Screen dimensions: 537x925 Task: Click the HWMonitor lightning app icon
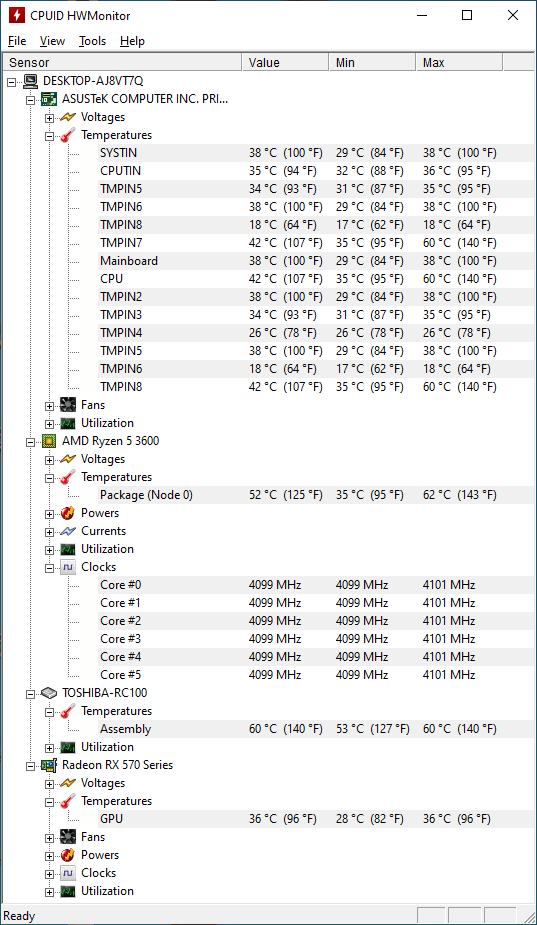click(x=17, y=15)
